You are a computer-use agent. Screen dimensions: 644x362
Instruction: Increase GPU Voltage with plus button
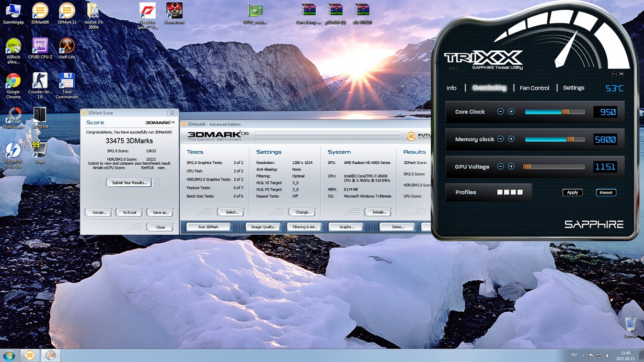click(511, 166)
